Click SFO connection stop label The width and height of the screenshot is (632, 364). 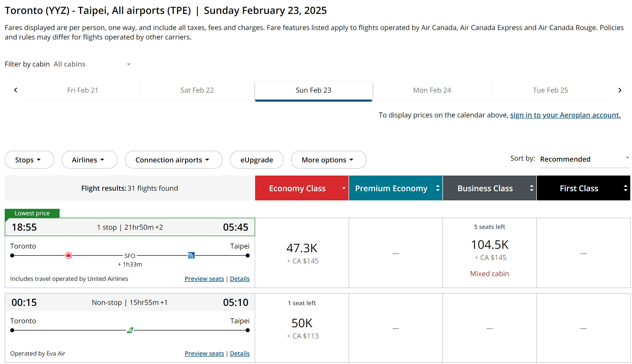pos(130,256)
